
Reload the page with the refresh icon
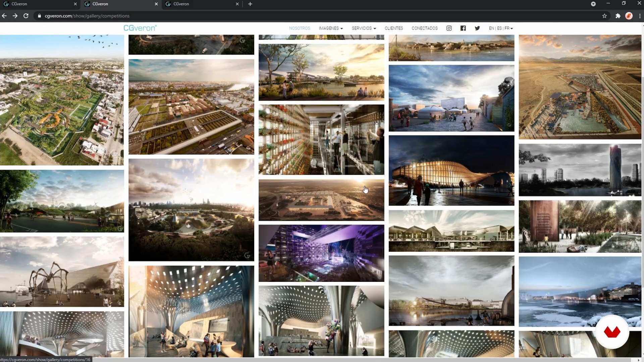click(x=26, y=16)
